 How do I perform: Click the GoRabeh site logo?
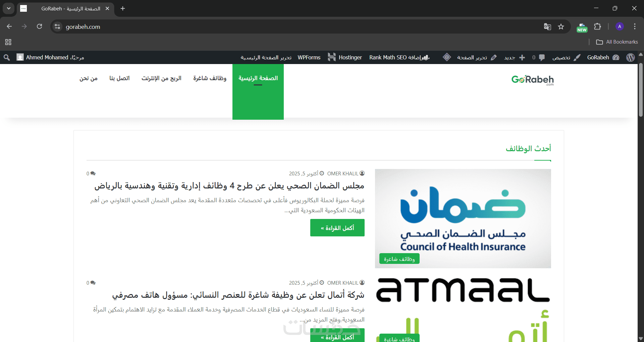tap(533, 80)
